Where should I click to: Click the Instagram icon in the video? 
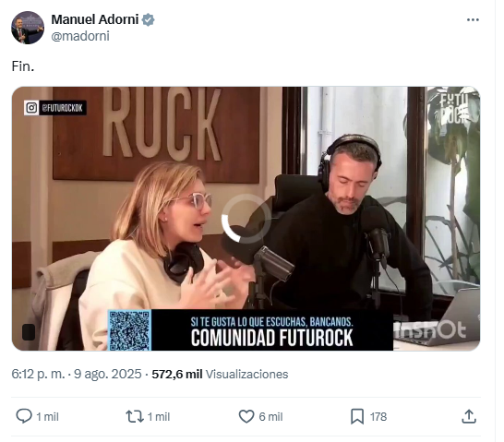31,108
